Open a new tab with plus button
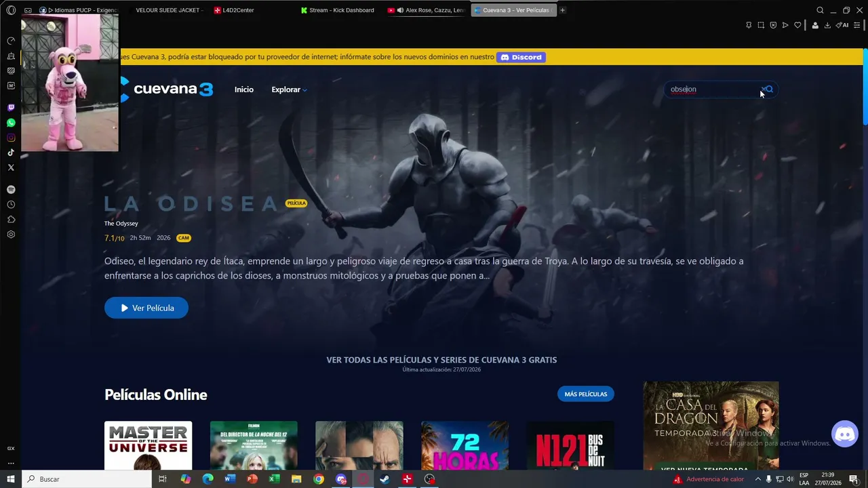This screenshot has height=488, width=868. (x=562, y=10)
